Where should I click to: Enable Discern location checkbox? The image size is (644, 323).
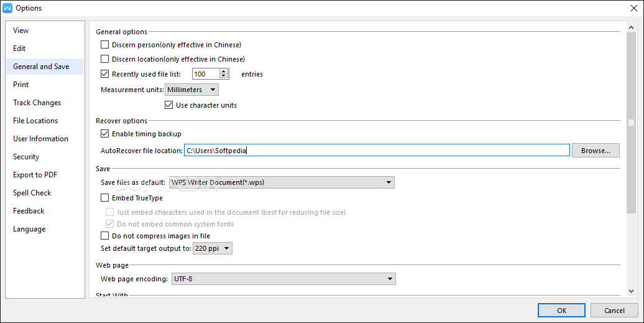point(104,59)
